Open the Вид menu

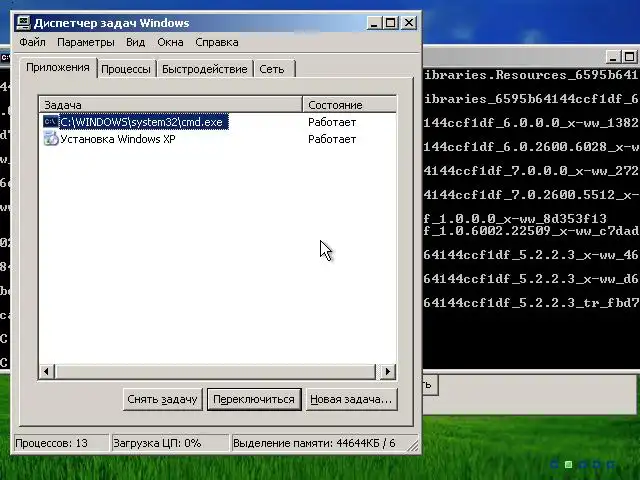136,42
